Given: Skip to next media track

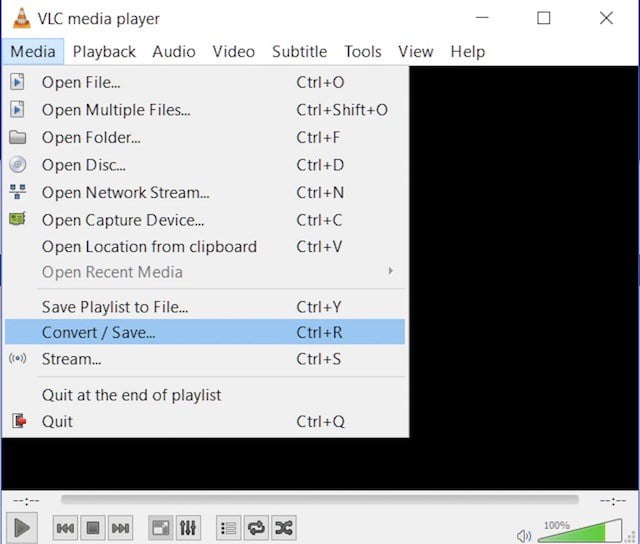Looking at the screenshot, I should [x=121, y=528].
